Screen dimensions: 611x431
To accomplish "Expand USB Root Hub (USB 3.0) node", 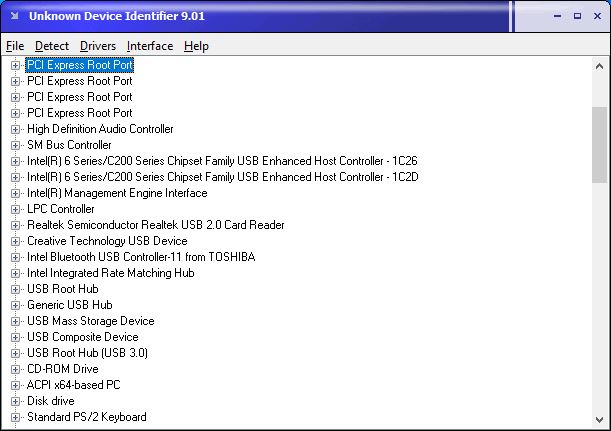I will pos(15,353).
